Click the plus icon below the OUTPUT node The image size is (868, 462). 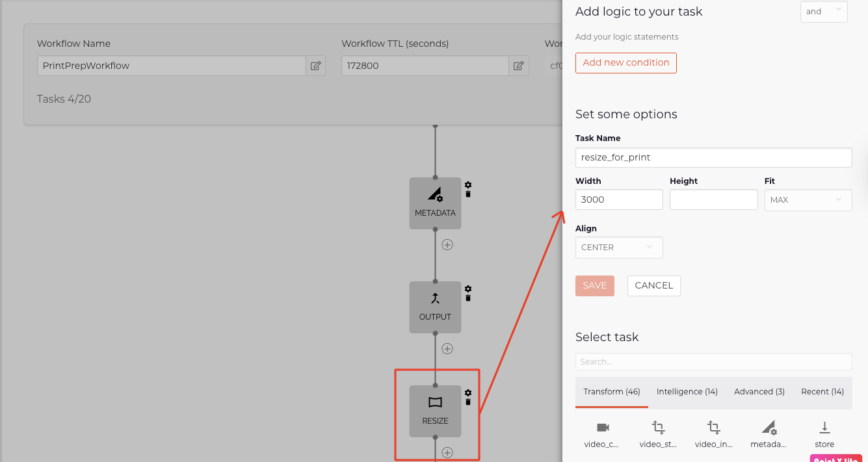tap(447, 348)
